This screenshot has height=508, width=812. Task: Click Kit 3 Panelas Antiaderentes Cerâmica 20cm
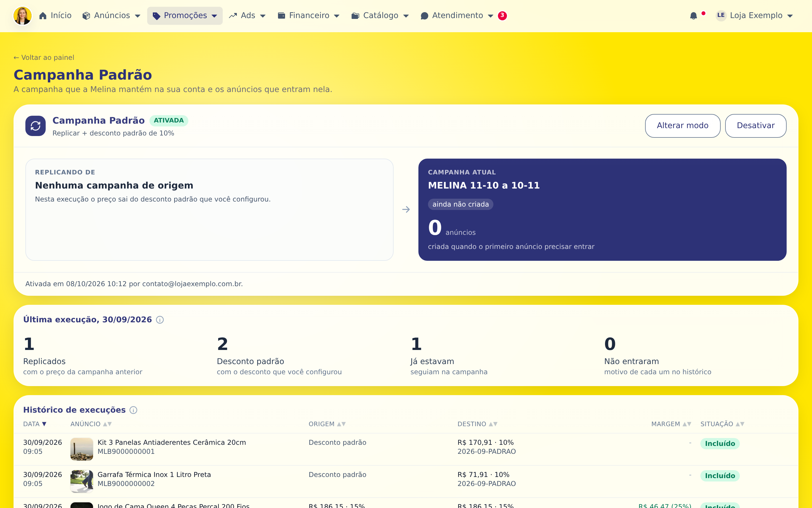172,443
